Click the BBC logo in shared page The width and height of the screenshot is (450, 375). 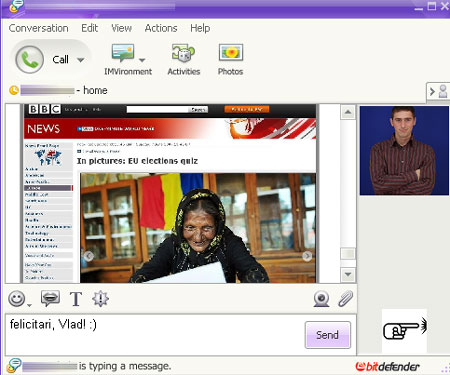point(44,109)
